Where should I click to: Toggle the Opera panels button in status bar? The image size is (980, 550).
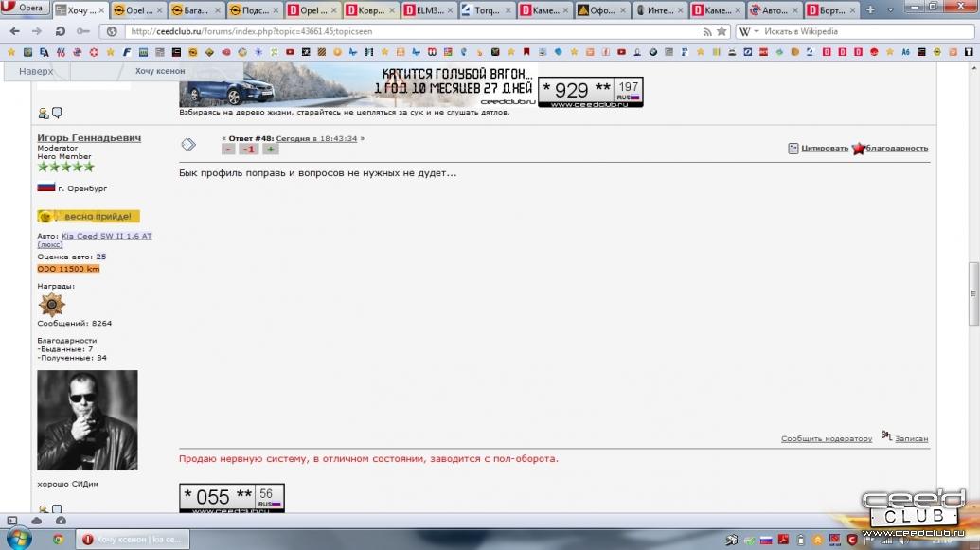pyautogui.click(x=12, y=520)
